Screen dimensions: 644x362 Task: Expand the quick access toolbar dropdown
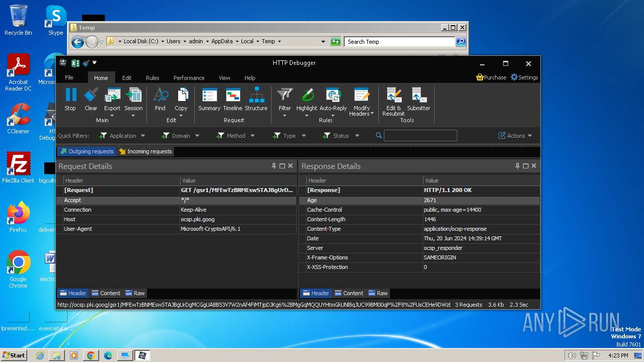coord(95,63)
